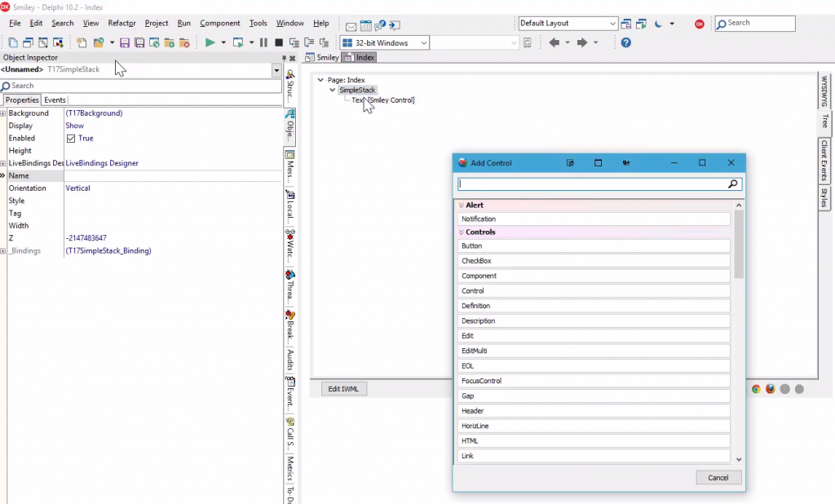Collapse the Controls group in Add Control
The height and width of the screenshot is (504, 835).
coord(462,232)
